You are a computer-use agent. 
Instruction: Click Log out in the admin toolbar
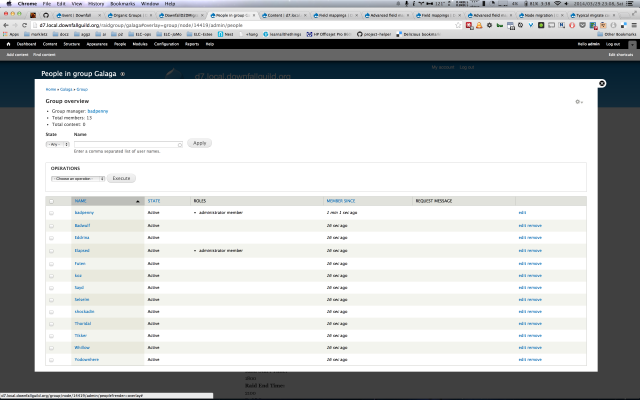(x=613, y=44)
